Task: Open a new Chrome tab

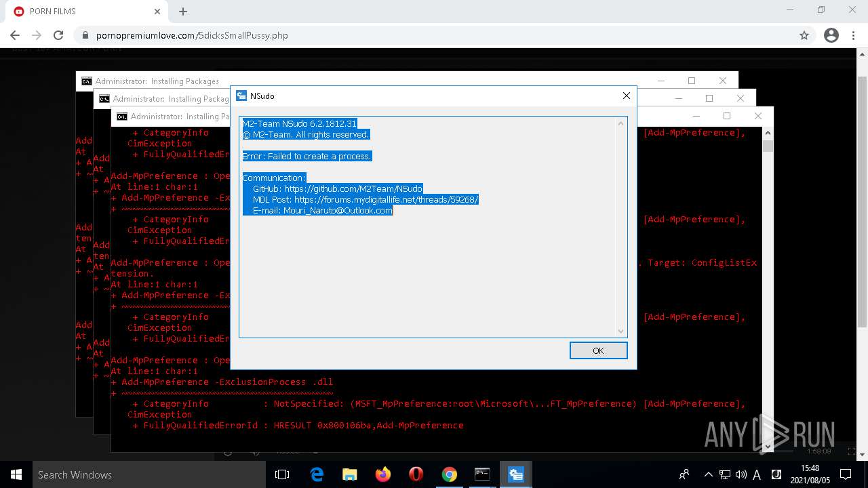Action: (183, 12)
